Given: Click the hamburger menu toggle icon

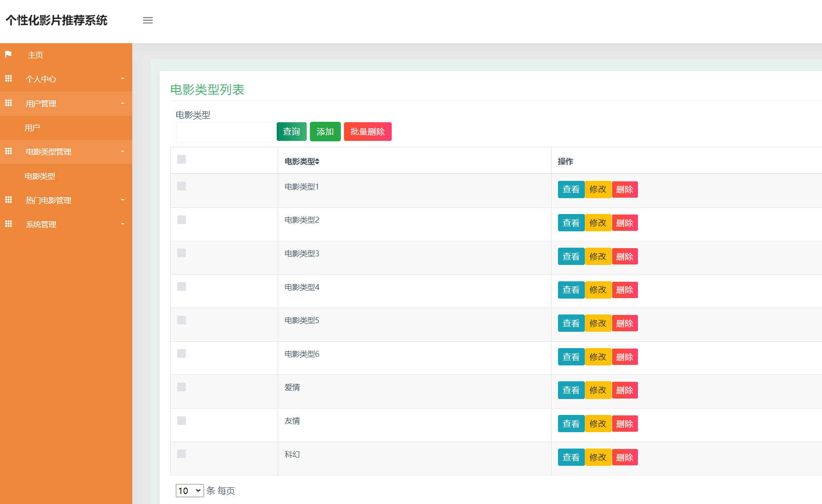Looking at the screenshot, I should (x=148, y=20).
